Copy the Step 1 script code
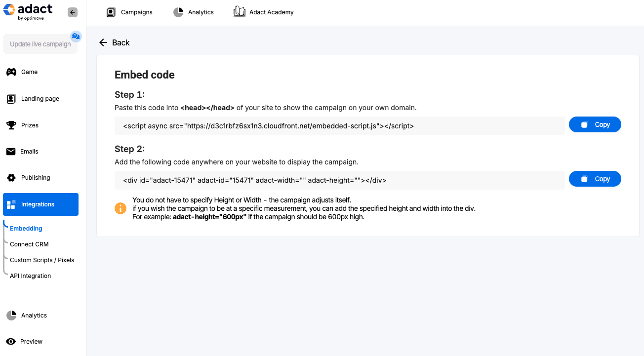 [595, 125]
